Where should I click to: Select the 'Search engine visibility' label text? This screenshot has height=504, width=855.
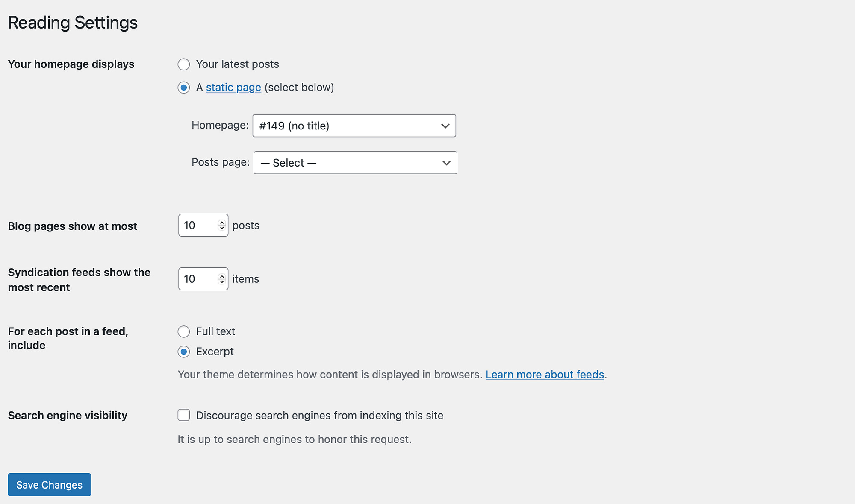pos(67,415)
